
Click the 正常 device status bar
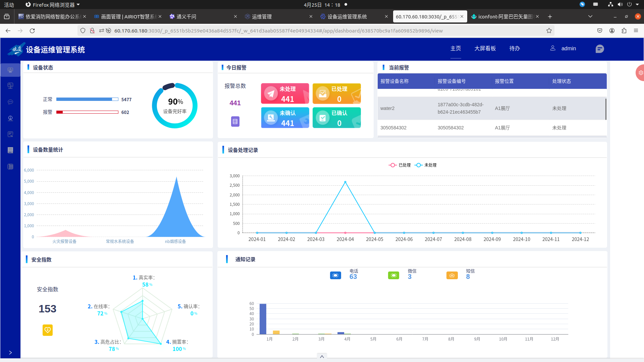coord(87,99)
